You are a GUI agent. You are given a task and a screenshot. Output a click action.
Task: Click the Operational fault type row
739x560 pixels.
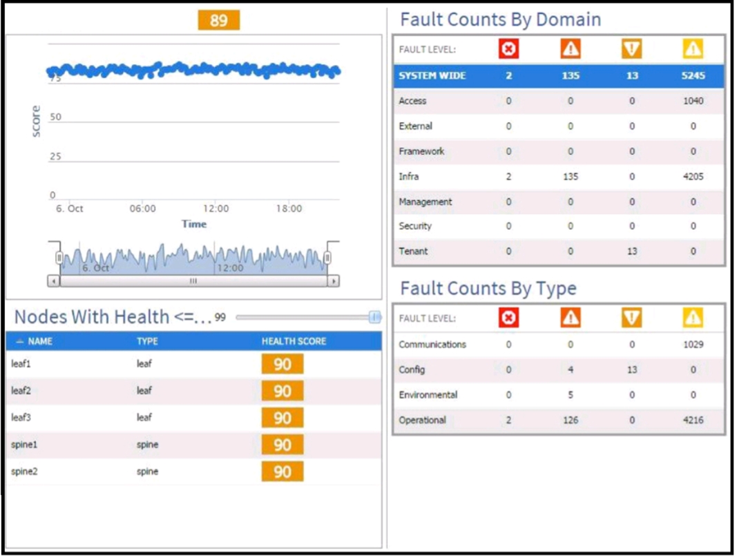point(559,420)
